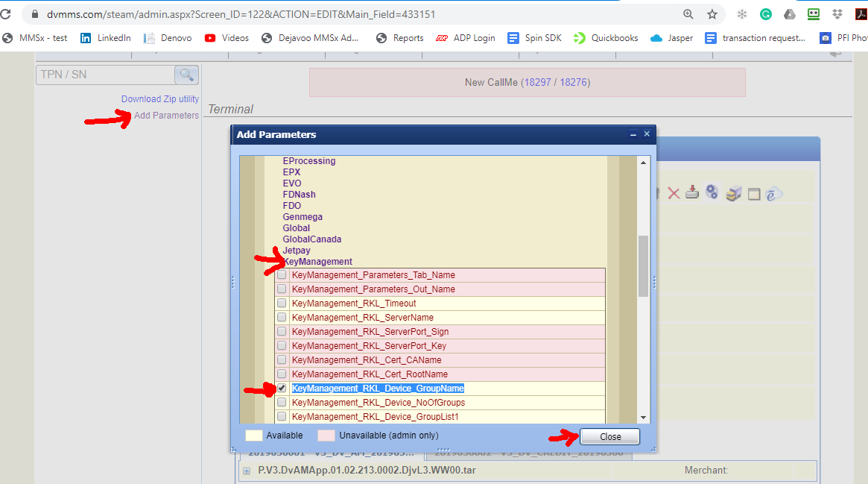Select Jetpay in the parameters category list

296,250
